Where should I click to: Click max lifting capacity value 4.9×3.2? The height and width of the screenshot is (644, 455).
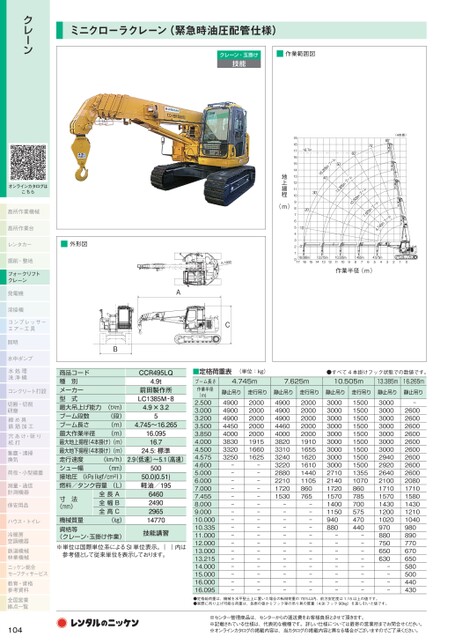point(156,407)
